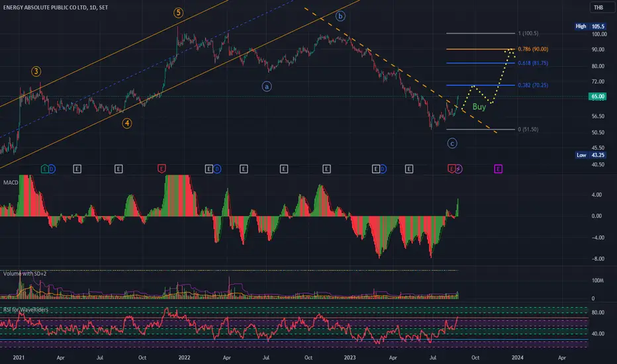
Task: Select the blue wave b circle label
Action: 340,16
